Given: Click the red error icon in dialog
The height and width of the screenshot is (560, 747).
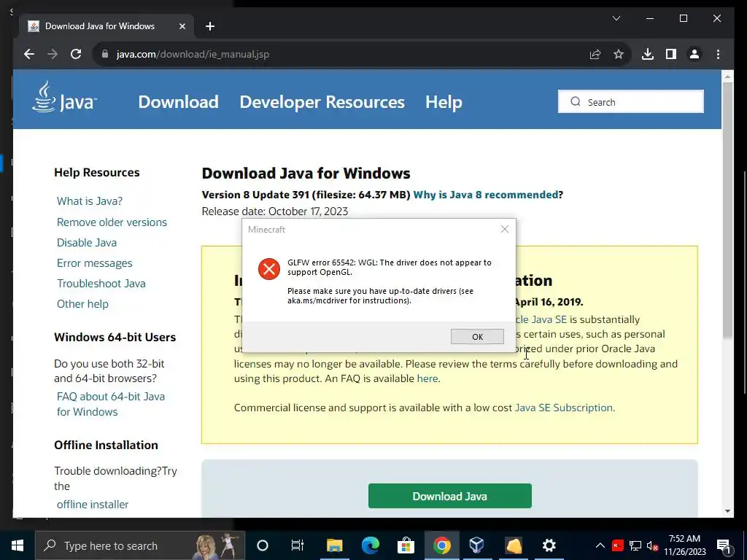Looking at the screenshot, I should tap(269, 269).
